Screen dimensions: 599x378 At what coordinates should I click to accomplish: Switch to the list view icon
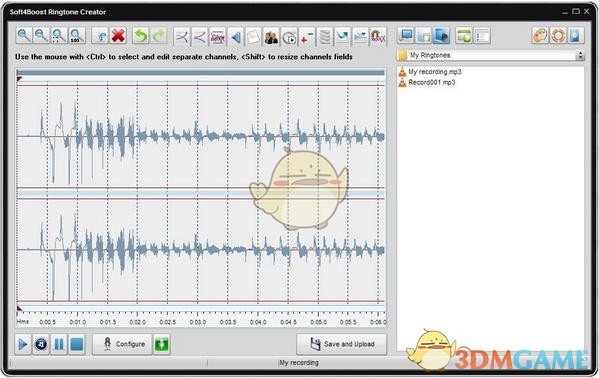[482, 36]
